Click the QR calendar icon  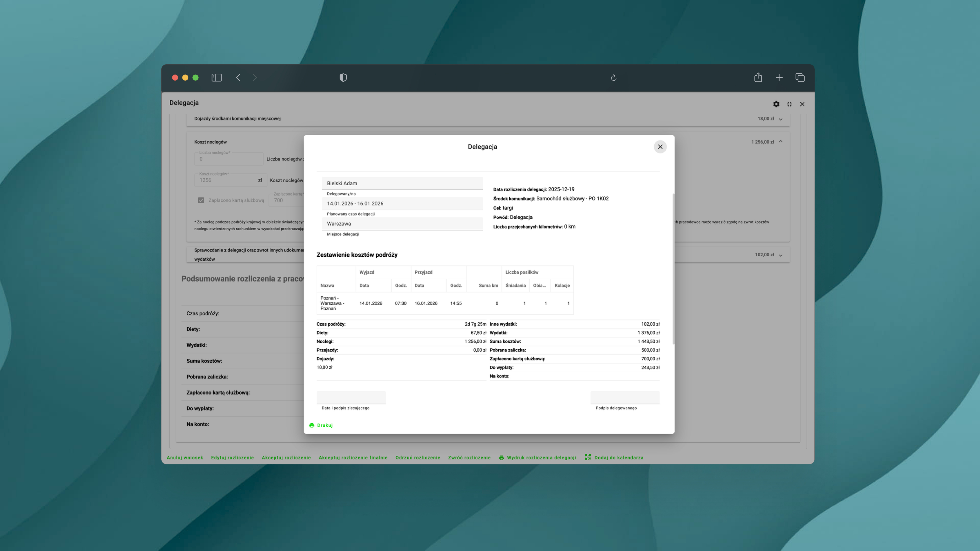[588, 457]
